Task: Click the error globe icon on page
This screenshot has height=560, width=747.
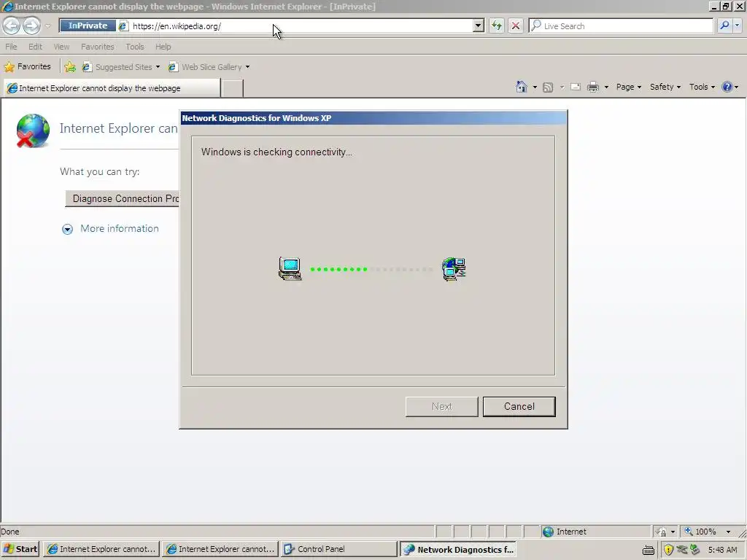Action: pos(33,131)
